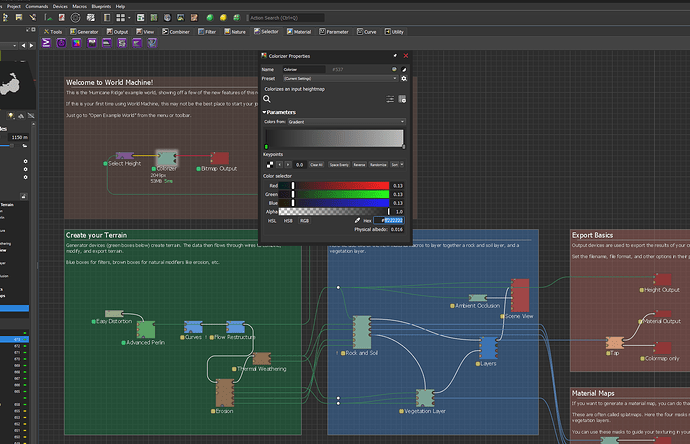690x444 pixels.
Task: Open the Macros menu
Action: click(79, 6)
